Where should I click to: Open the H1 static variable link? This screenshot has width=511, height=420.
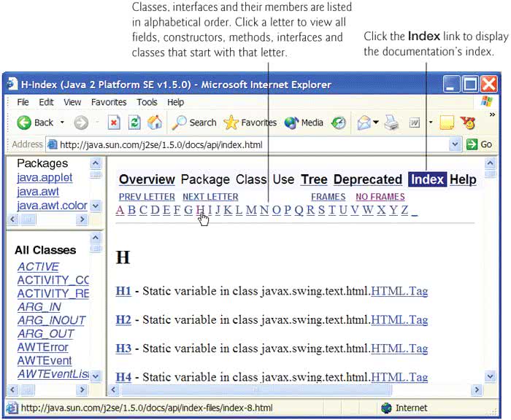point(123,291)
